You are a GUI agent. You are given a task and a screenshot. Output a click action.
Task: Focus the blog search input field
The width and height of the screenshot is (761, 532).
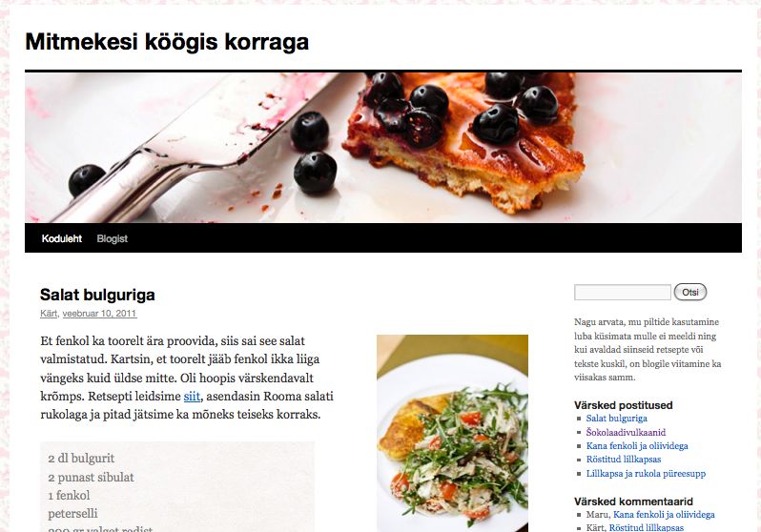[622, 292]
